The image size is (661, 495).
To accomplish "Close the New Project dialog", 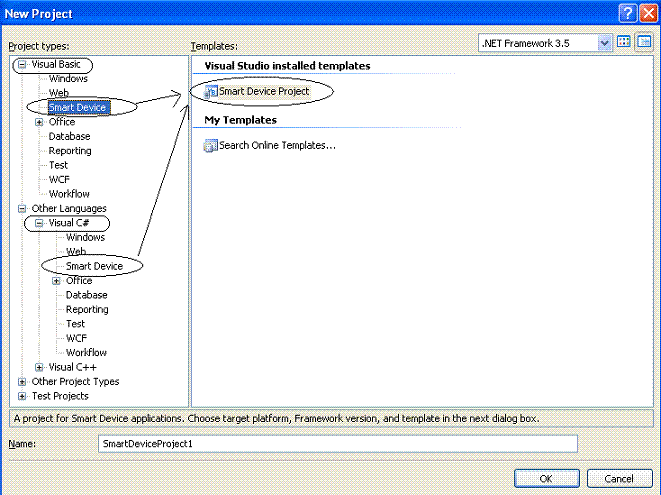I will (648, 13).
